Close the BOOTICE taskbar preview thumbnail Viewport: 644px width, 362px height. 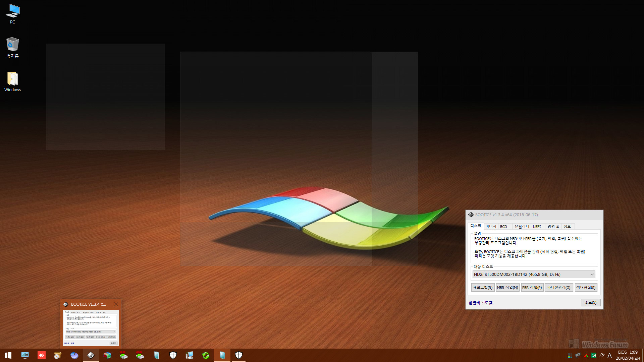[116, 304]
